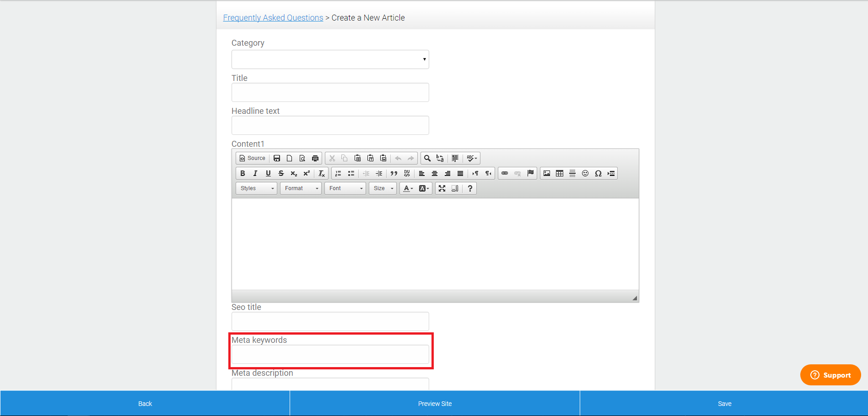Click the Show Blocks icon
This screenshot has height=416, width=868.
(455, 188)
